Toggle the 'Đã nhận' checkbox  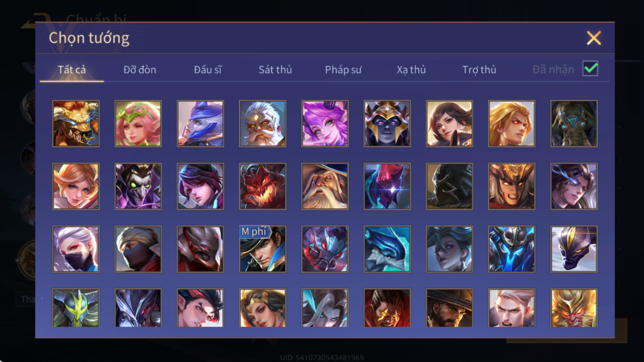tap(590, 69)
